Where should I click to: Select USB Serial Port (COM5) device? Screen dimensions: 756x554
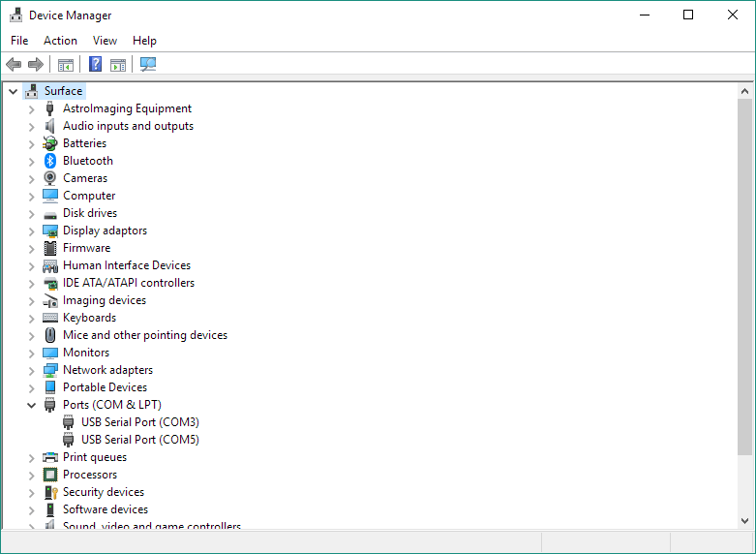[139, 440]
